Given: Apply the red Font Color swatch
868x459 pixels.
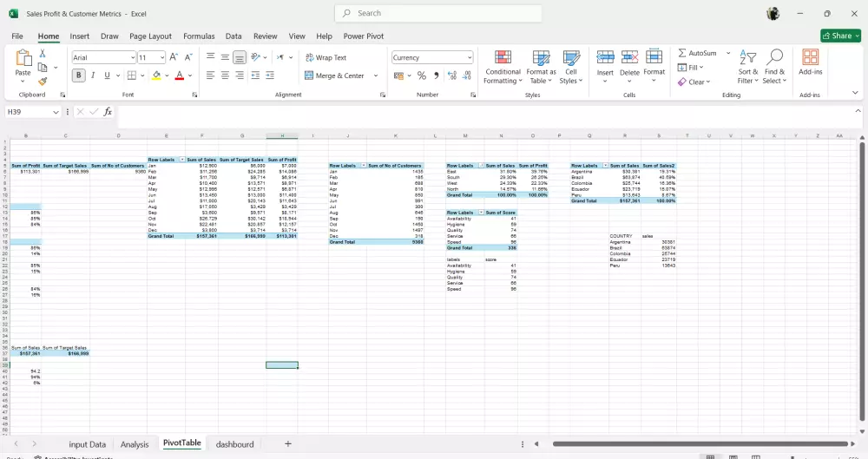Looking at the screenshot, I should pos(180,75).
